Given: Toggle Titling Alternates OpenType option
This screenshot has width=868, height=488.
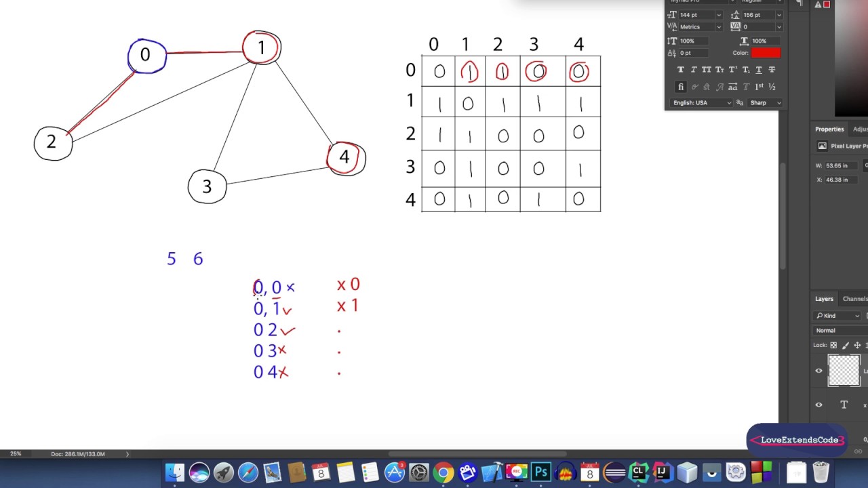Looking at the screenshot, I should coord(746,87).
